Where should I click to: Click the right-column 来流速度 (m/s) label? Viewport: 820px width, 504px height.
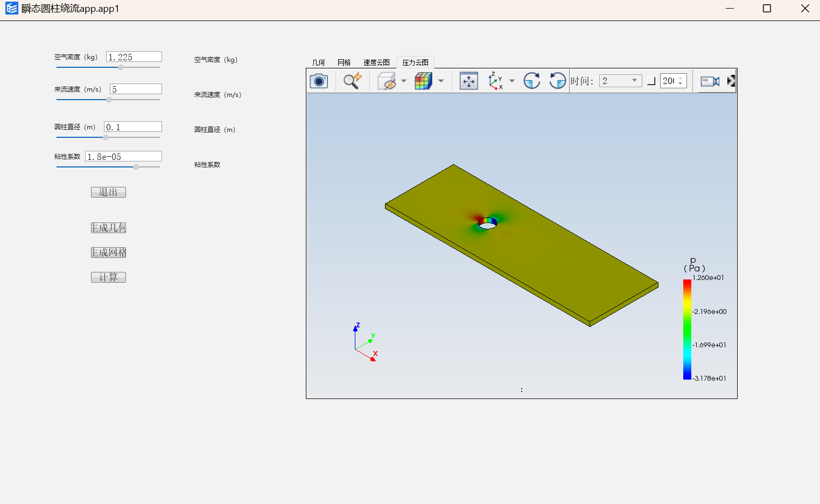click(x=218, y=95)
